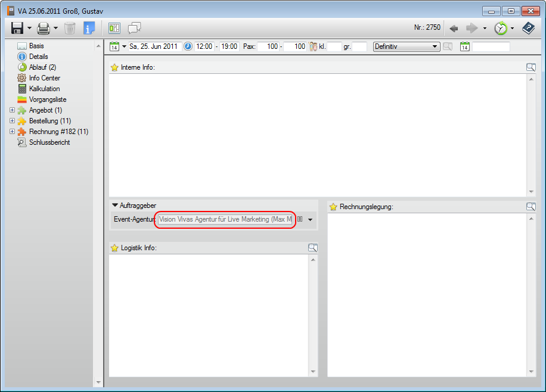Open the calendar icon before the date
Image resolution: width=546 pixels, height=392 pixels.
coord(114,46)
